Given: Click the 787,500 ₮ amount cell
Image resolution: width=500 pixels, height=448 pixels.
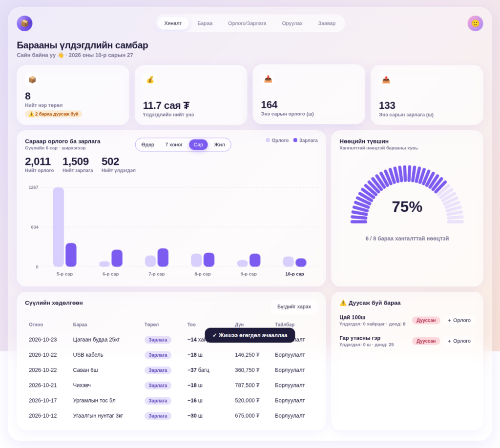Looking at the screenshot, I should pos(247,385).
